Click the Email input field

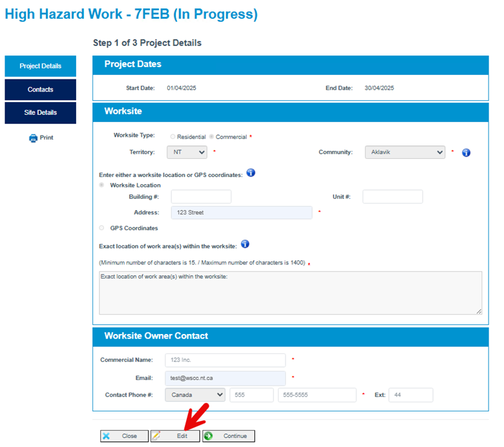click(225, 378)
